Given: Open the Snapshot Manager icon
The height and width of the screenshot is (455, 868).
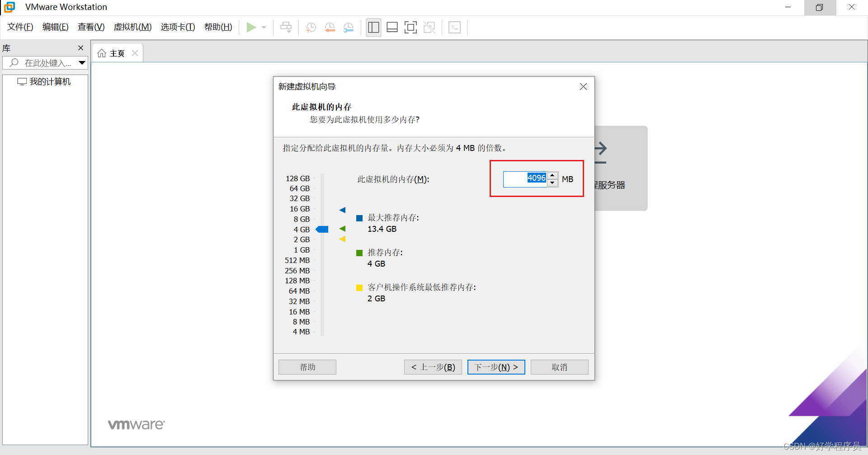Looking at the screenshot, I should [x=349, y=28].
